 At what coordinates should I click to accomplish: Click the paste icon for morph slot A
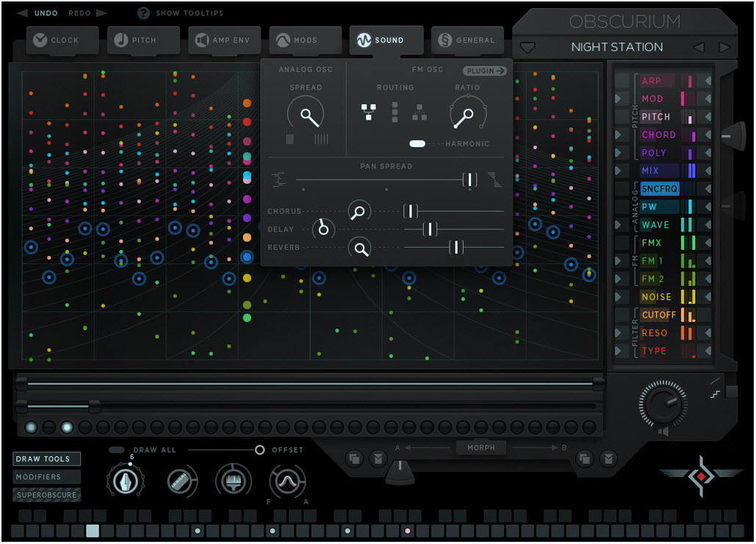[378, 459]
